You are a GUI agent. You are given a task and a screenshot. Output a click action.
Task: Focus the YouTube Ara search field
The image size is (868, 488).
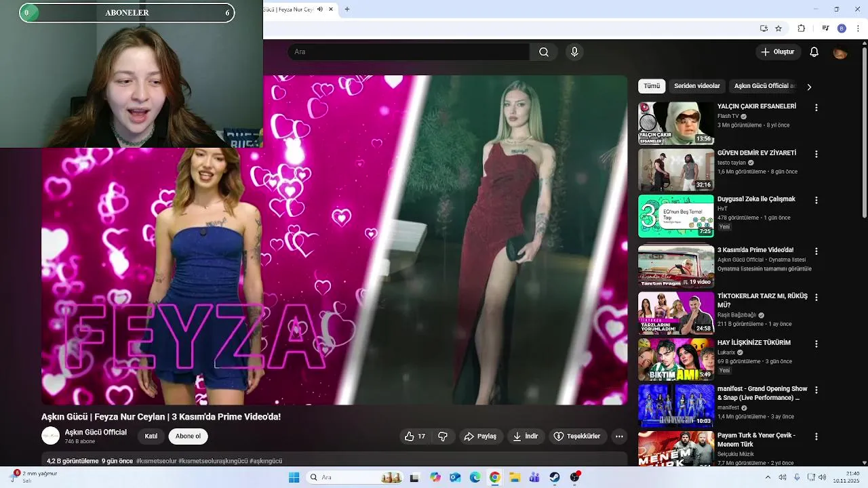(409, 52)
